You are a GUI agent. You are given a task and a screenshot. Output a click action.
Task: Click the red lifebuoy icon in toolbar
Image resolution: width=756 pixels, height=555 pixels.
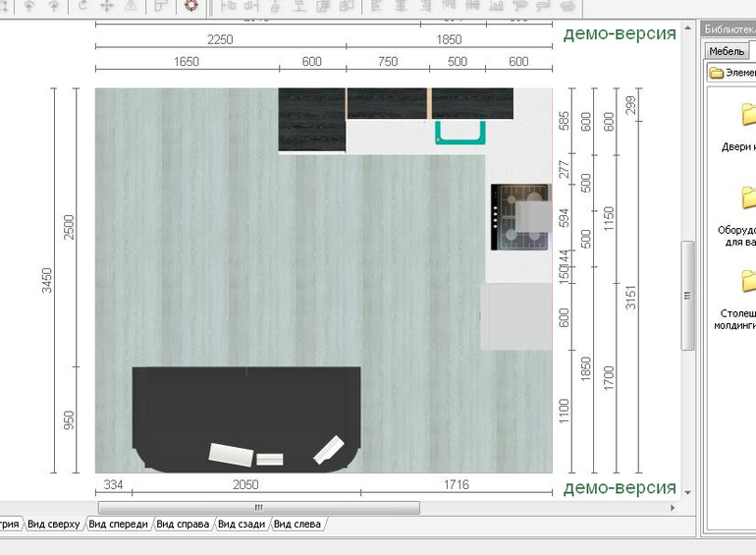191,5
